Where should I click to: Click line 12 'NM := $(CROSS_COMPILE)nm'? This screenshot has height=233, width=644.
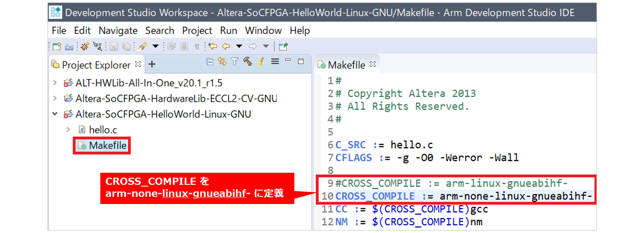(x=409, y=222)
